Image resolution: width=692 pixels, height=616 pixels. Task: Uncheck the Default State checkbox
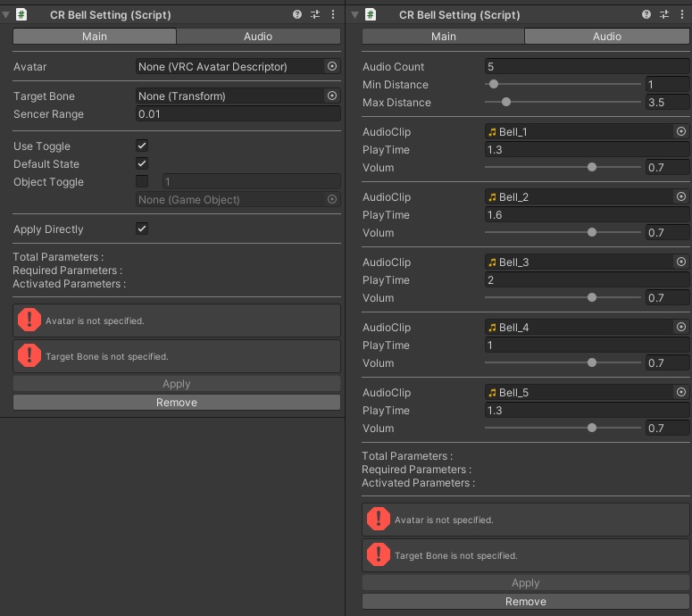pos(142,164)
